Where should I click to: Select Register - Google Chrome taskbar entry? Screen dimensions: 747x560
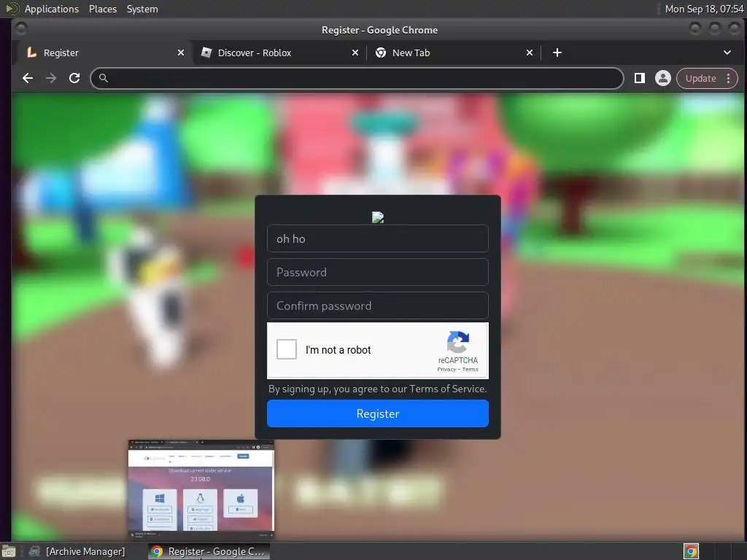point(209,551)
